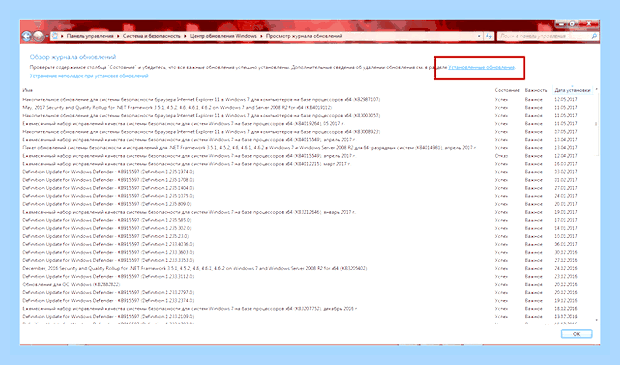Click the date cell 24.01.2017
The image size is (620, 365).
pos(566,196)
